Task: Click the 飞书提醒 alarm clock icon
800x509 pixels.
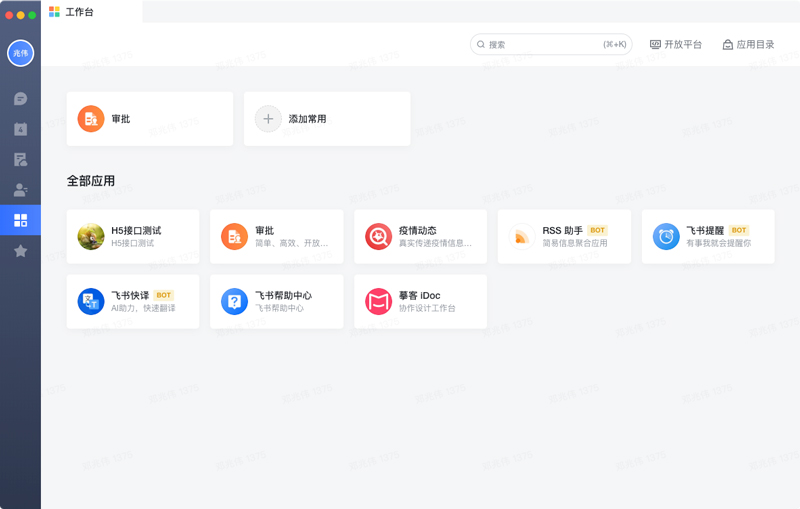Action: 666,237
